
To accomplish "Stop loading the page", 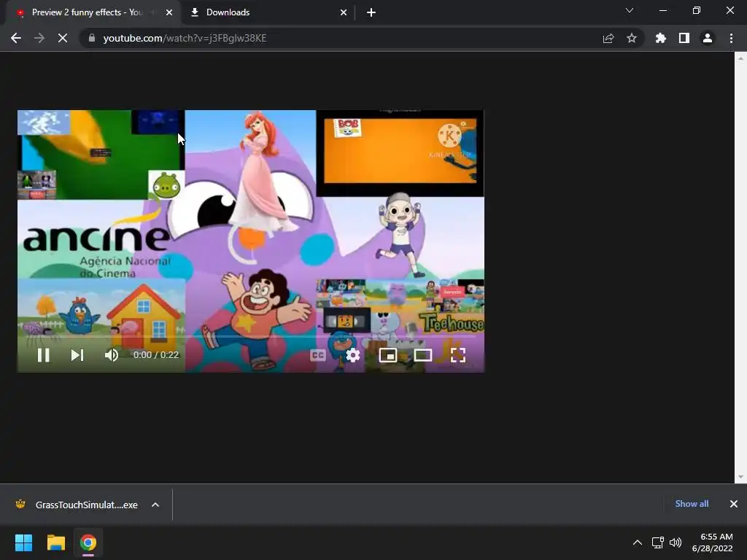I will tap(63, 38).
